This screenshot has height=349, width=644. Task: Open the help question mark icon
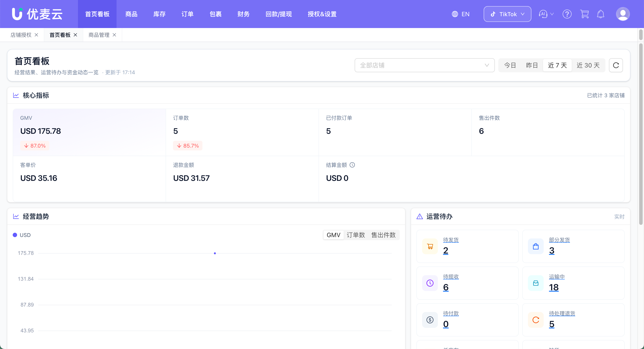pos(567,14)
